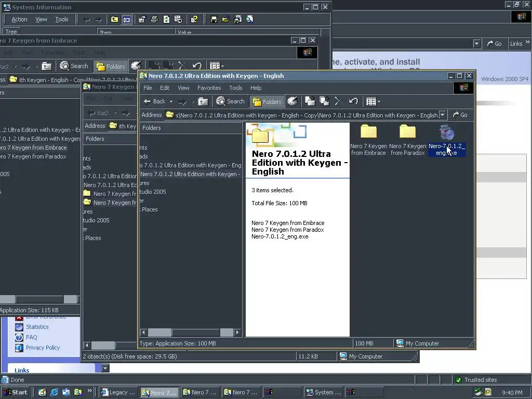The height and width of the screenshot is (399, 532).
Task: Click Go button in front Nero window
Action: point(460,115)
